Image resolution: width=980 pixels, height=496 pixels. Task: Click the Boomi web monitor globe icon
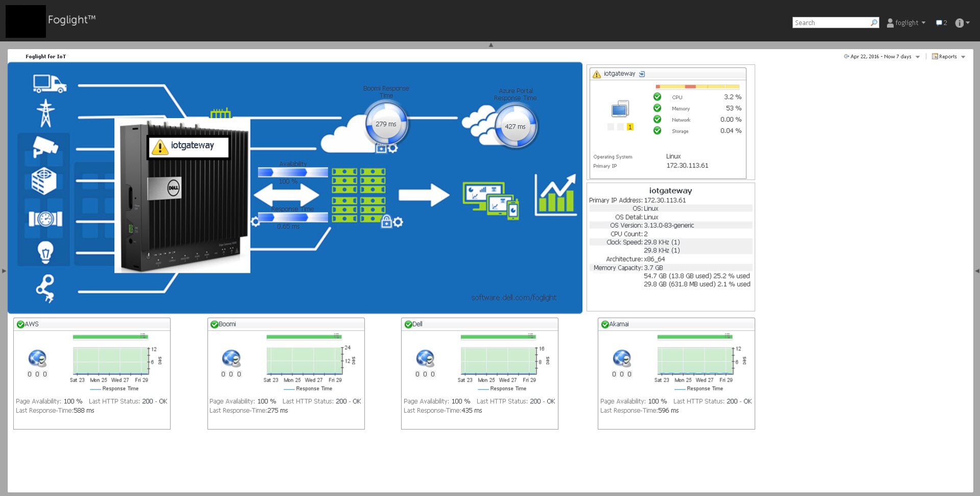(231, 359)
